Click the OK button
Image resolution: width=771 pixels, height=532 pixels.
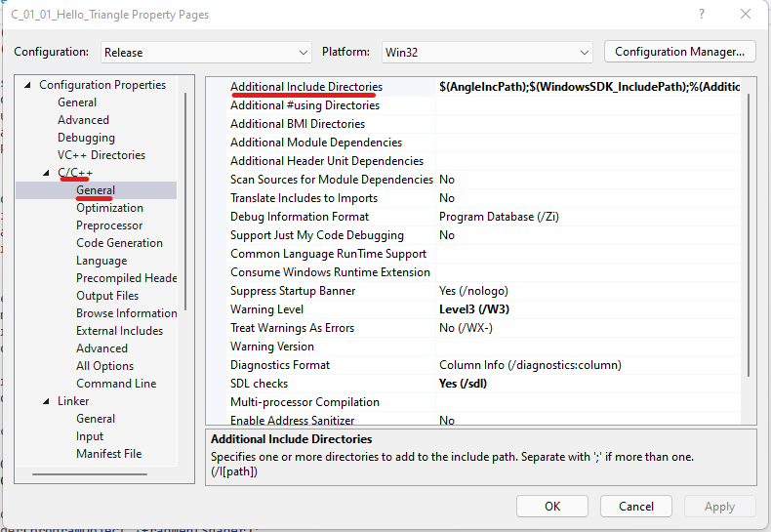552,506
